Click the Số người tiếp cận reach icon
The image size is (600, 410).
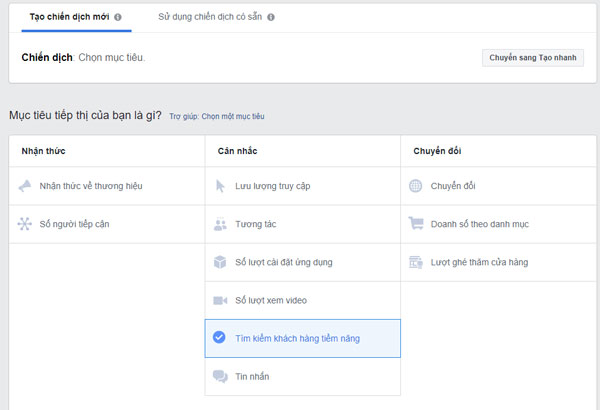click(25, 224)
